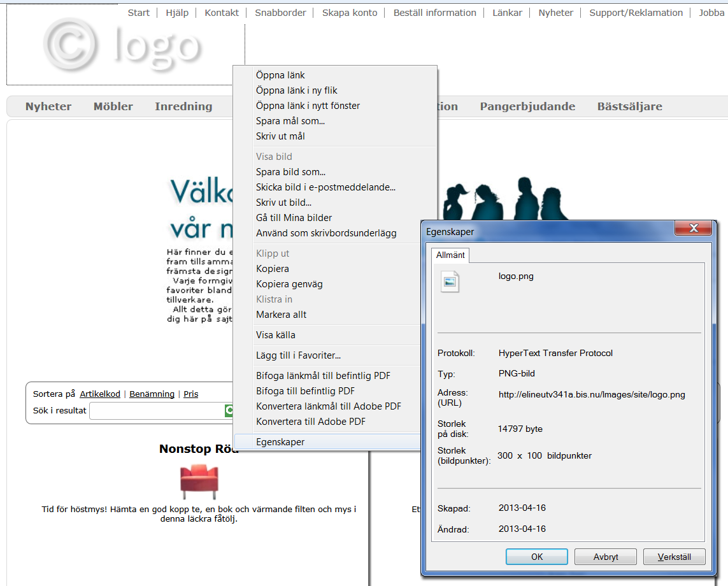Choose Skriv ut bild...
The image size is (728, 586).
coord(335,203)
